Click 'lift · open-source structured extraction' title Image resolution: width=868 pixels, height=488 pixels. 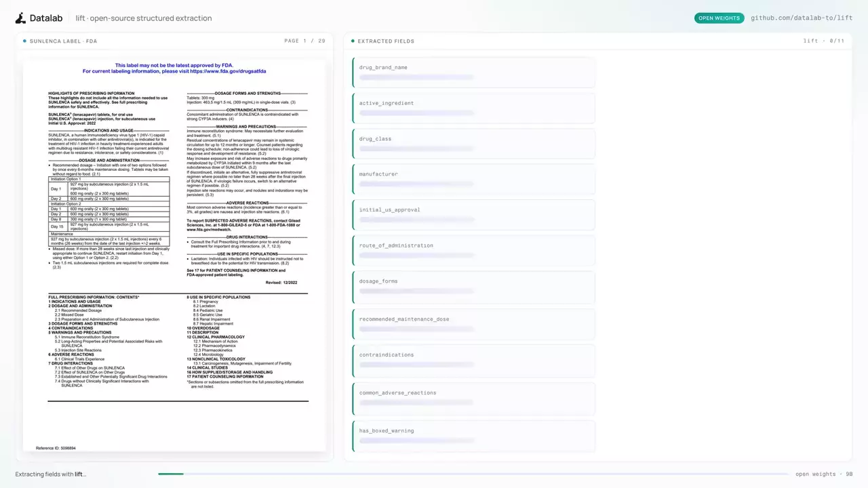pos(144,18)
